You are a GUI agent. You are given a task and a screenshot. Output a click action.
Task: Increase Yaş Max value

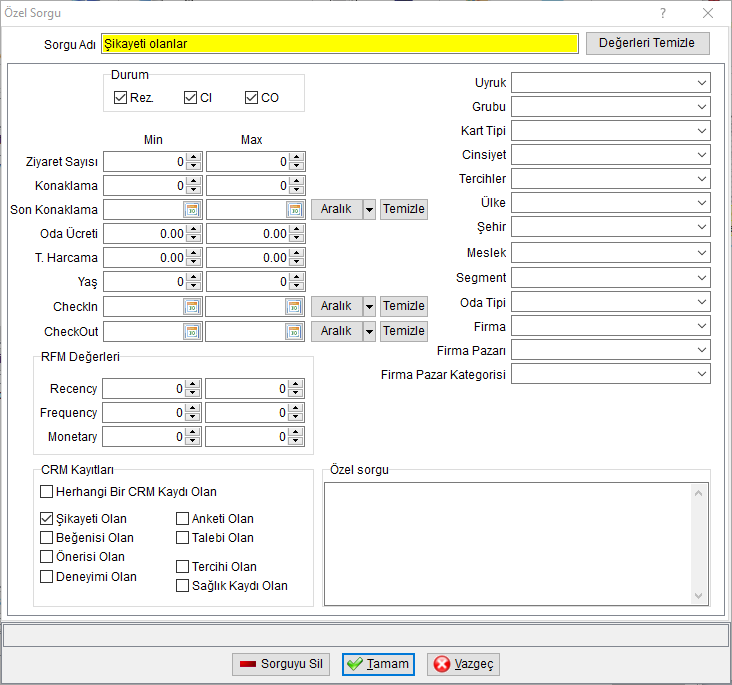296,278
